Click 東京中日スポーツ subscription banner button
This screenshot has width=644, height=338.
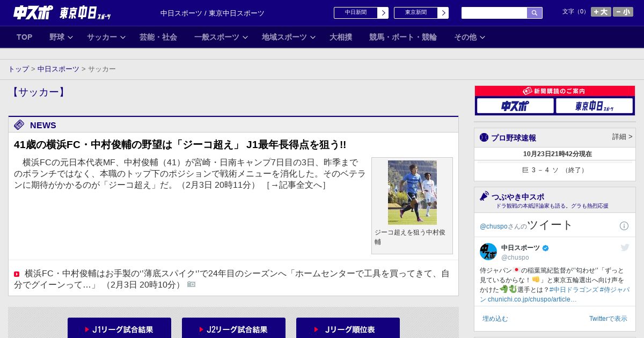coord(594,106)
